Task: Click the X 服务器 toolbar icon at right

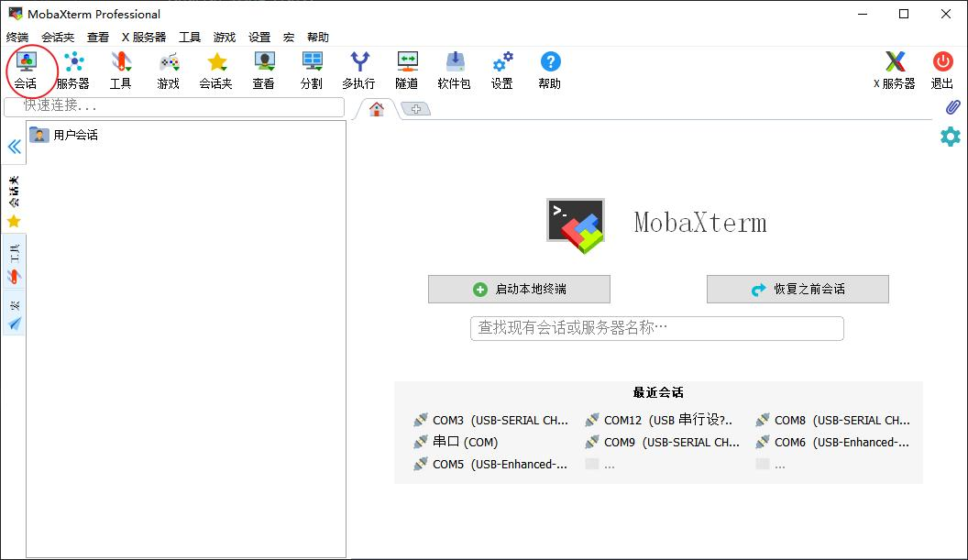Action: point(895,71)
